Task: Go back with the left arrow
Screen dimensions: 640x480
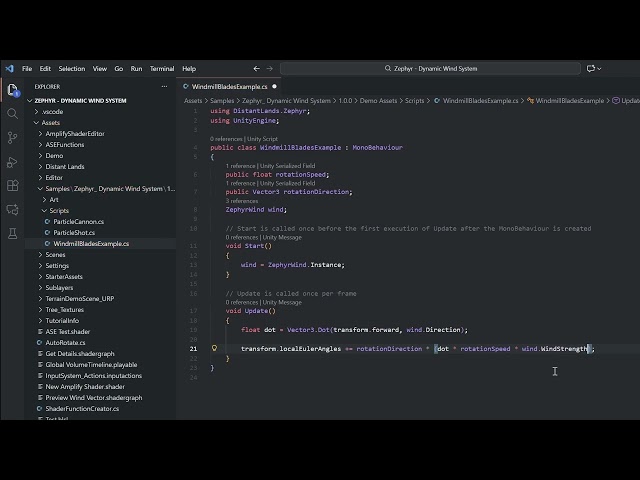Action: click(x=256, y=69)
